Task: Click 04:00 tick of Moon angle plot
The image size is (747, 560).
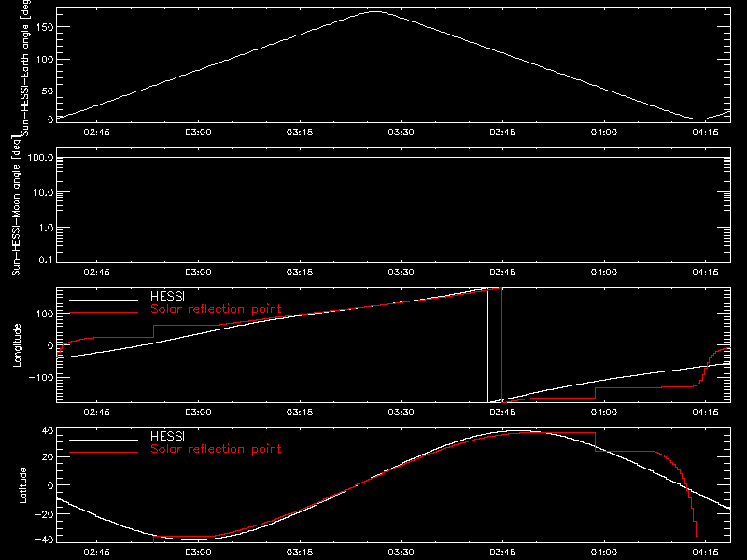Action: [x=604, y=272]
